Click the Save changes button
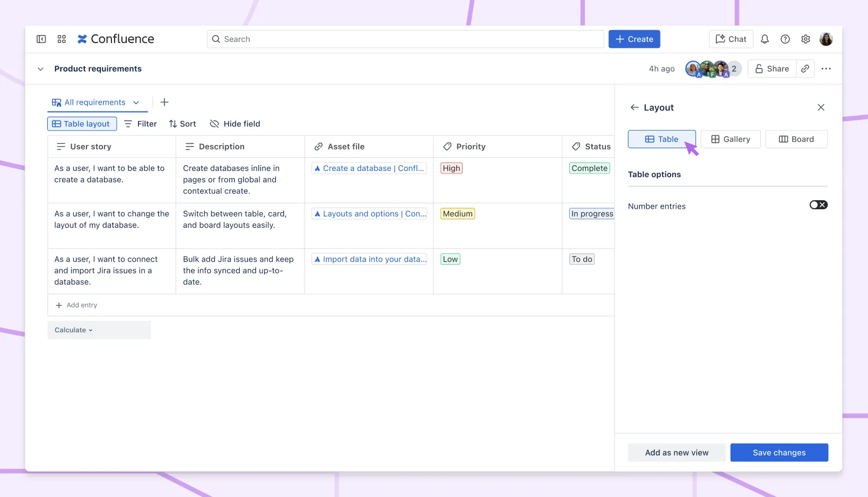 (x=779, y=452)
